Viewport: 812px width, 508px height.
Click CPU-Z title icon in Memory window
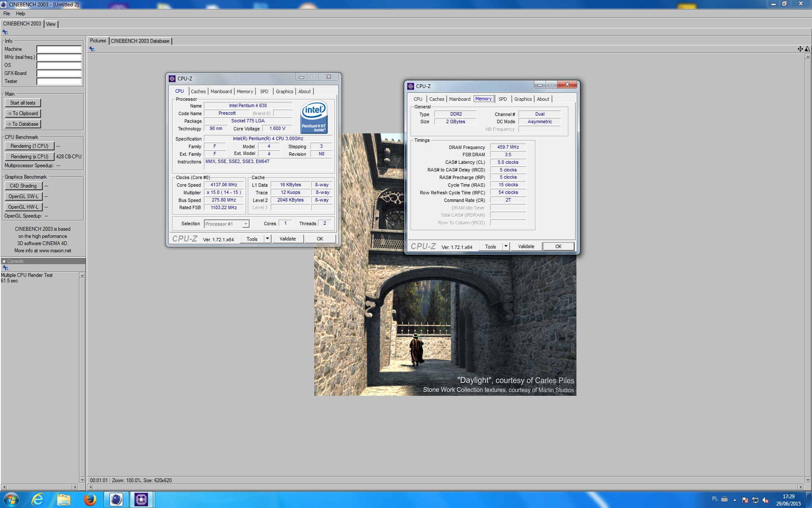[x=411, y=86]
